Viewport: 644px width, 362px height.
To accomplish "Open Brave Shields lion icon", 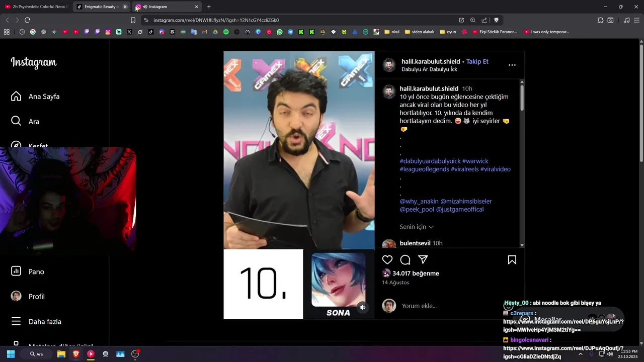I will (496, 20).
